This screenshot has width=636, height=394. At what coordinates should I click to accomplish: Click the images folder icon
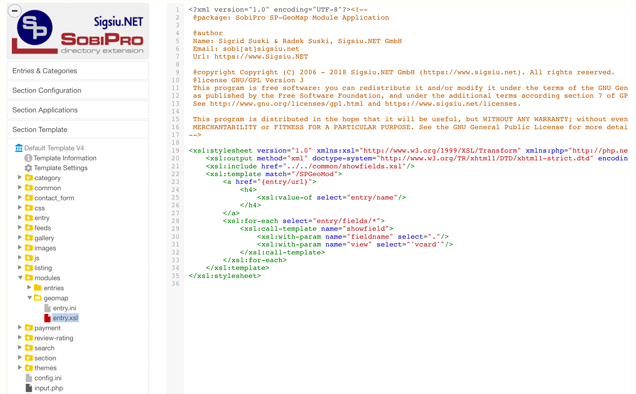click(x=29, y=248)
